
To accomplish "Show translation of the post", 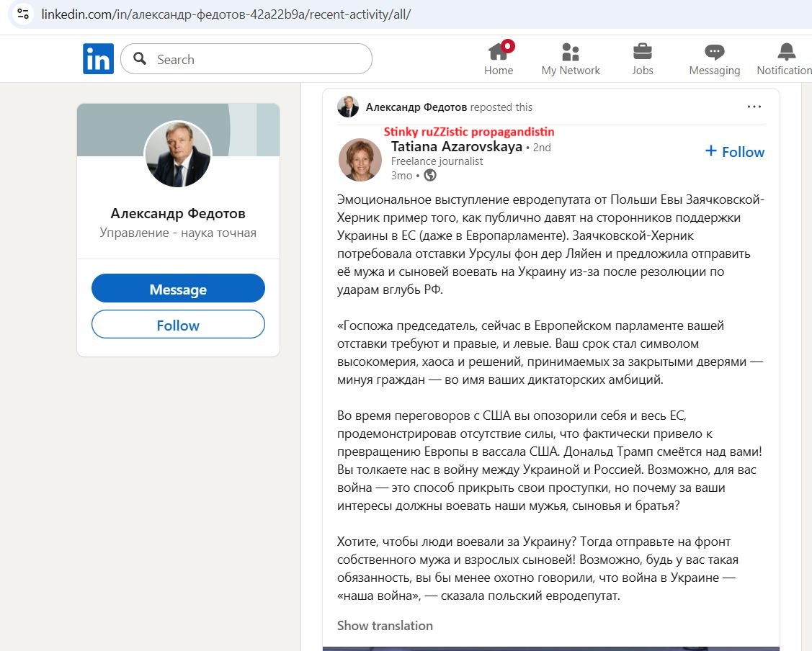I will coord(385,625).
